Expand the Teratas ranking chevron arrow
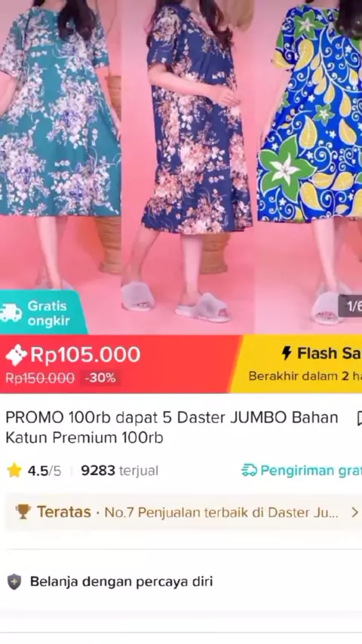Screen dimensions: 362x644 coord(354,512)
